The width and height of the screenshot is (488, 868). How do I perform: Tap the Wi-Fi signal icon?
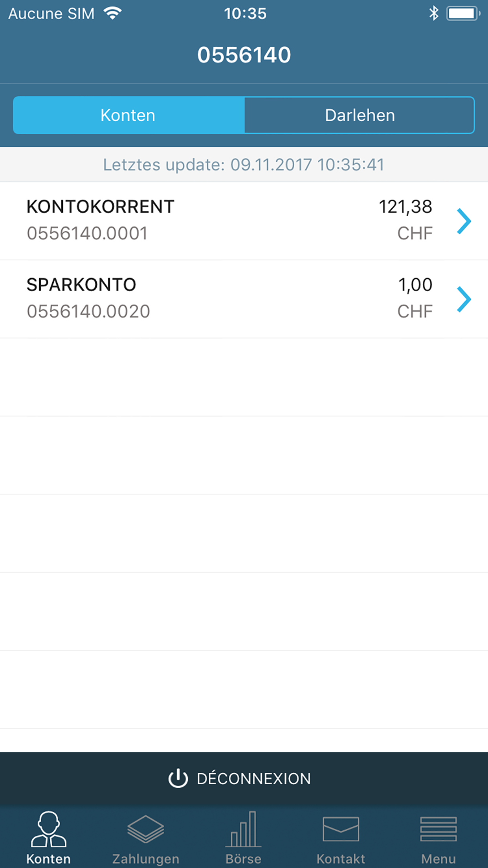[113, 14]
